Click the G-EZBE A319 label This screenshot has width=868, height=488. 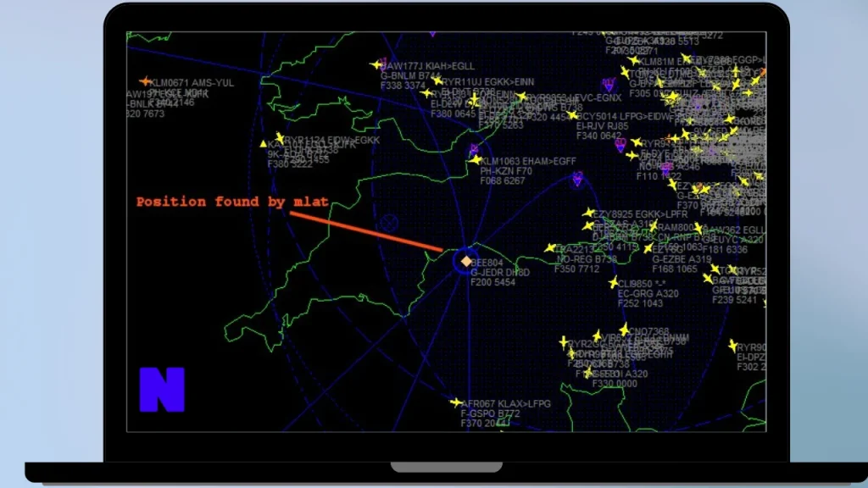tap(682, 259)
